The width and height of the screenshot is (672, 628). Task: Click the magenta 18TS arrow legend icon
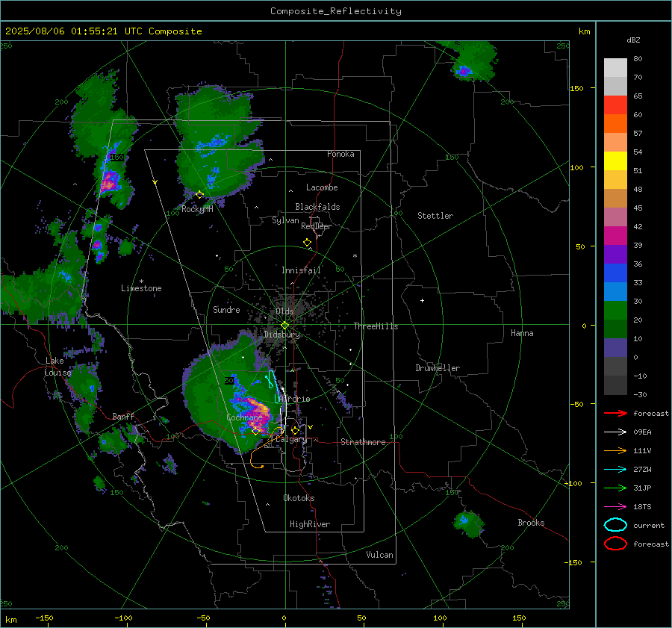615,507
